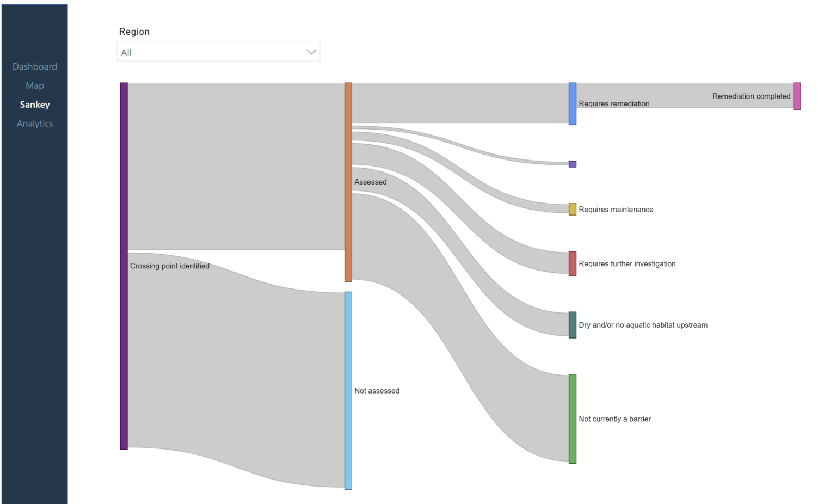The image size is (836, 504).
Task: Click the Not currently a barrier label
Action: click(x=614, y=419)
